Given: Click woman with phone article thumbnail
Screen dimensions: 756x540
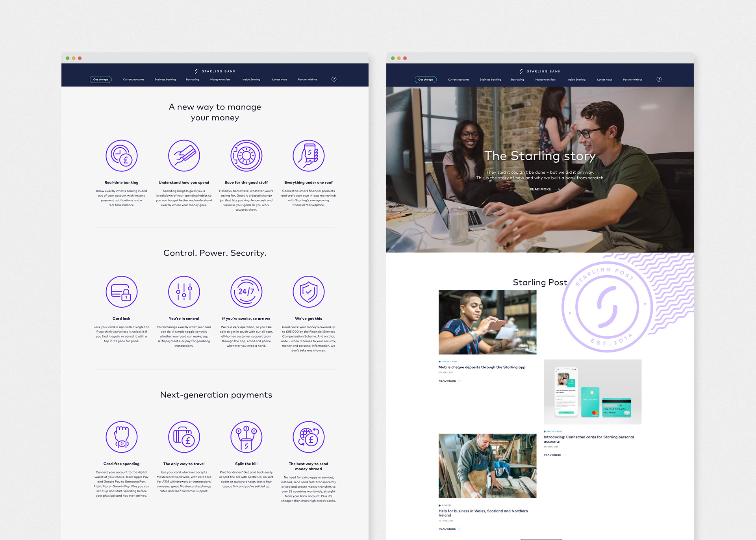Looking at the screenshot, I should coord(487,322).
